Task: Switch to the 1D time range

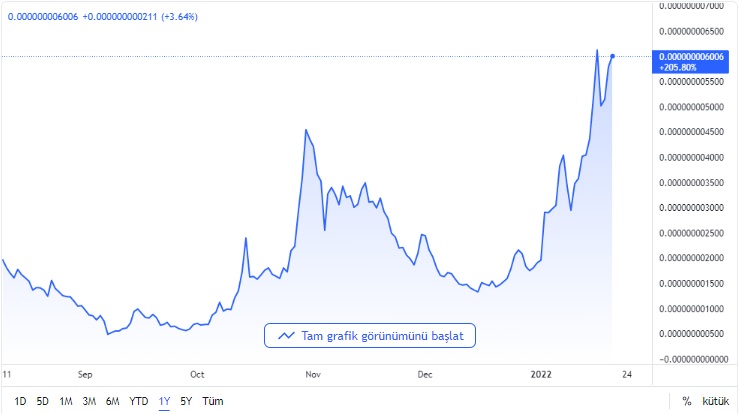Action: coord(20,401)
